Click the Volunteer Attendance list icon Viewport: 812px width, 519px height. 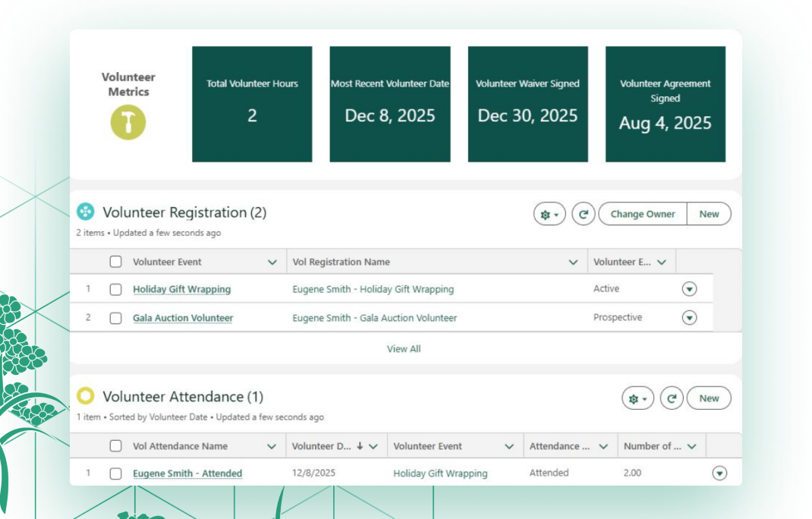(x=86, y=396)
